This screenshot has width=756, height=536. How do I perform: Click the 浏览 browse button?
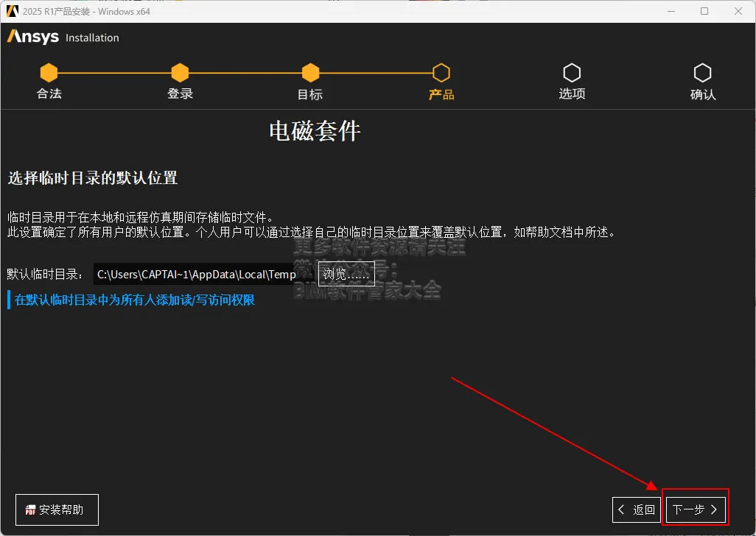coord(346,274)
